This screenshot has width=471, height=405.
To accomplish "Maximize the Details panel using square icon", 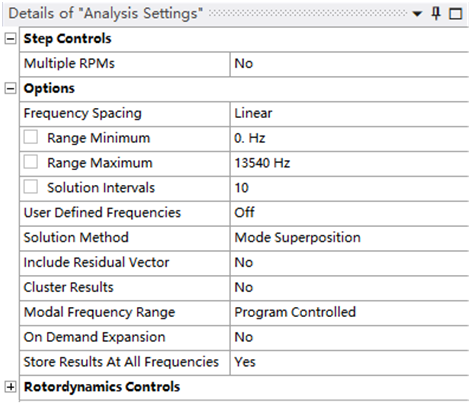I will tap(456, 14).
